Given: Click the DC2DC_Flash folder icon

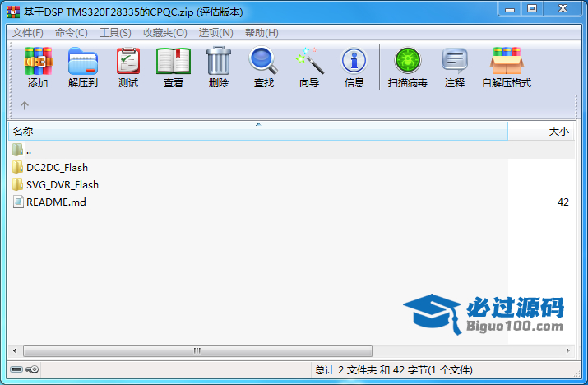Looking at the screenshot, I should point(17,167).
